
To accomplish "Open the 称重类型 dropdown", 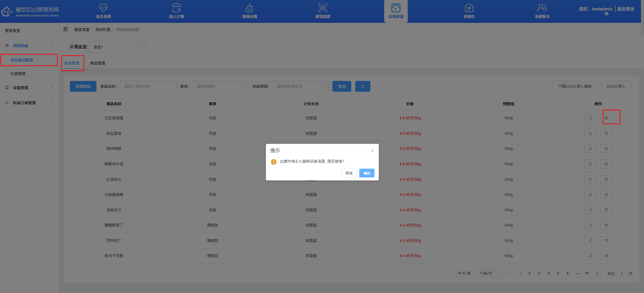I will pyautogui.click(x=300, y=86).
